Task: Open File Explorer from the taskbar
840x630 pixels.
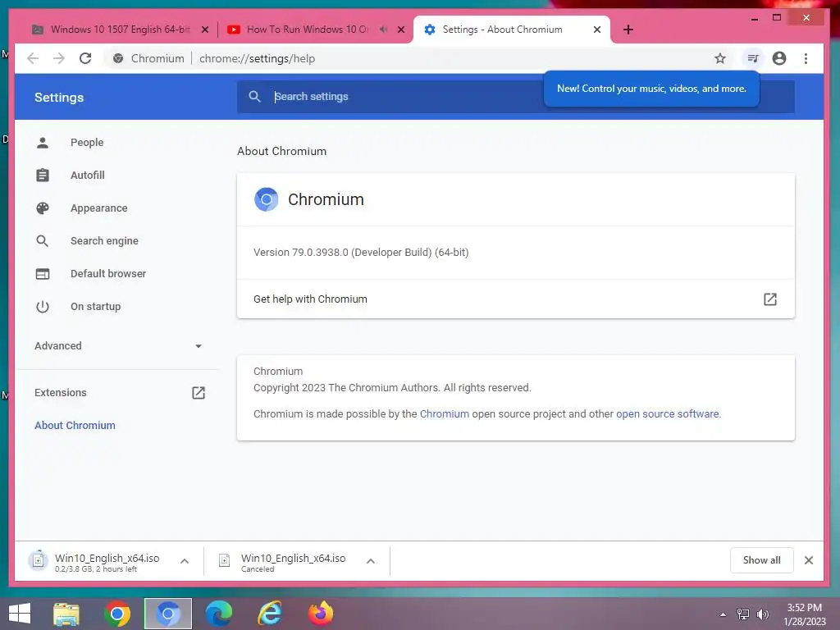Action: click(x=66, y=614)
